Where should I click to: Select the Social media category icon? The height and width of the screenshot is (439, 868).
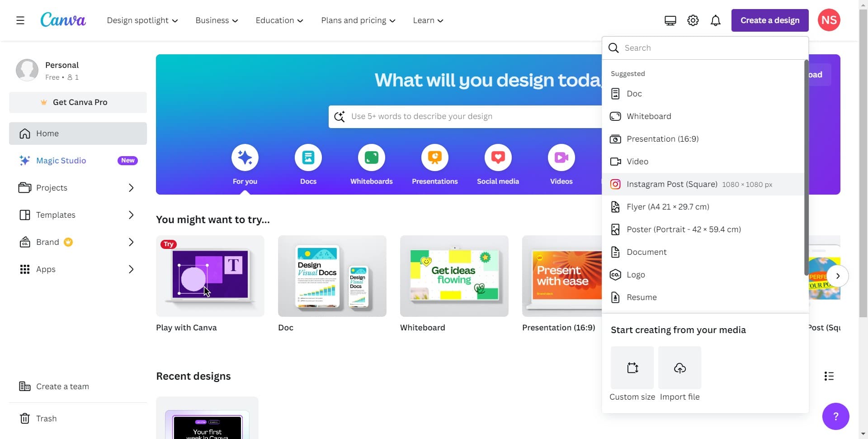tap(498, 157)
